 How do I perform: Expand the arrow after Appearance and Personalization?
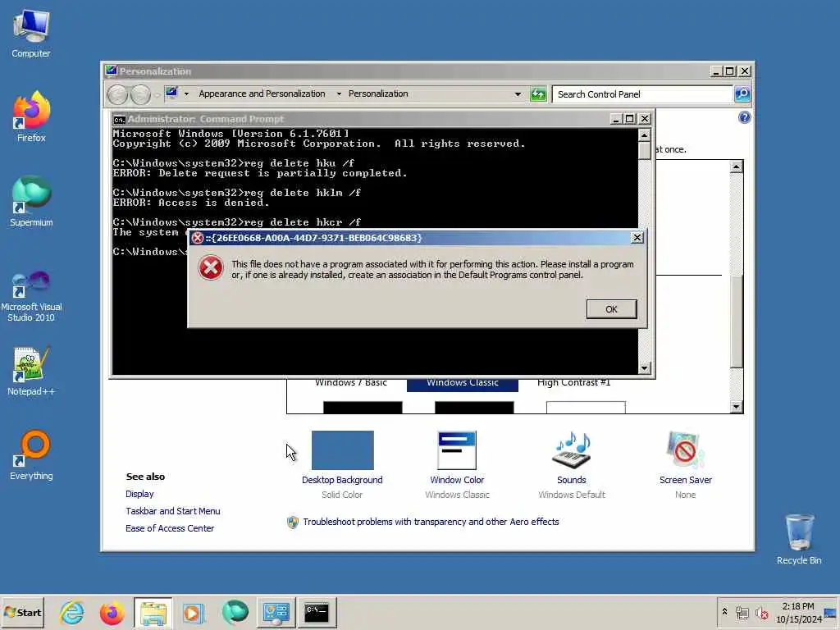[339, 94]
